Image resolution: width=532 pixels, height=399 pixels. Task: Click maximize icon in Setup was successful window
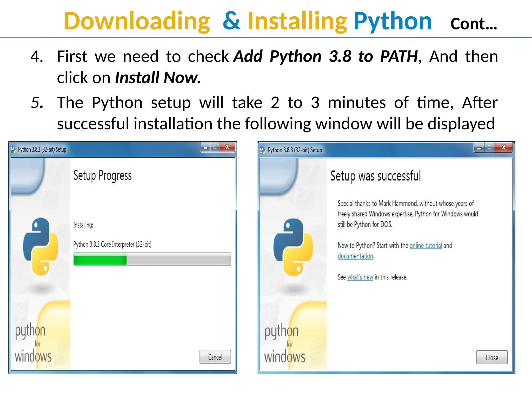[489, 148]
